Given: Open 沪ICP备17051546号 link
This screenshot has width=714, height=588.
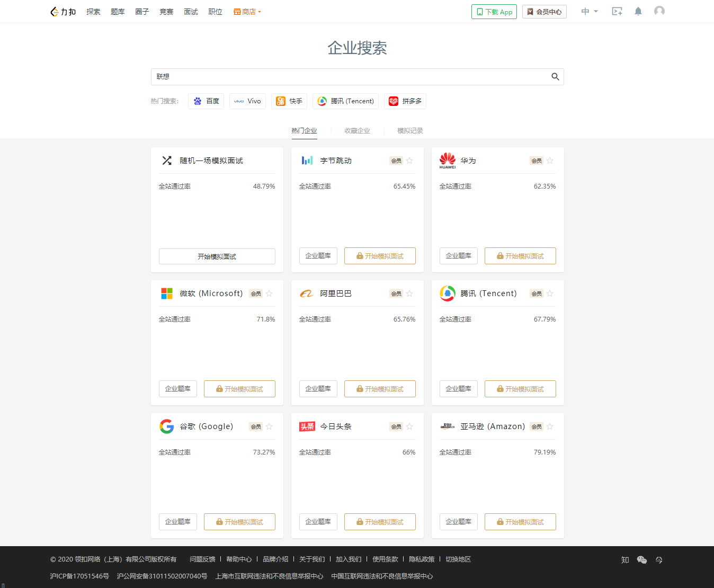Looking at the screenshot, I should pos(79,576).
